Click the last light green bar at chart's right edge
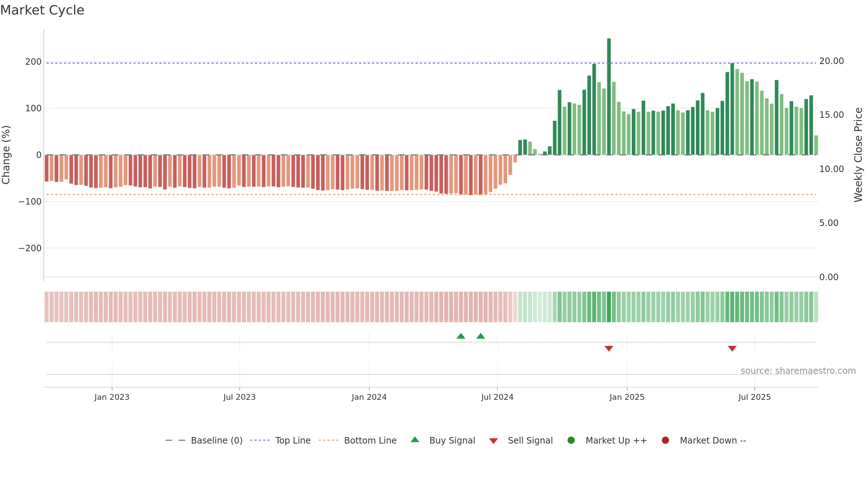 [816, 145]
